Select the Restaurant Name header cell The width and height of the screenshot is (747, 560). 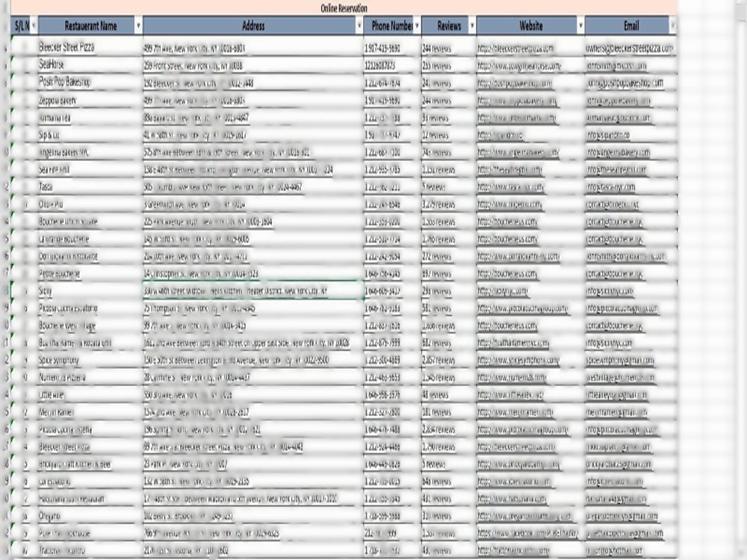tap(90, 25)
